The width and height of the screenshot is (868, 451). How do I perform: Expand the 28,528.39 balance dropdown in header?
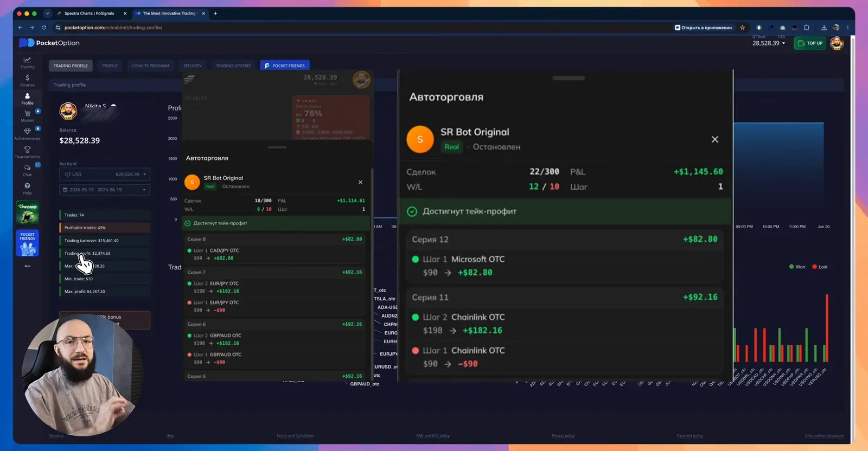(768, 43)
